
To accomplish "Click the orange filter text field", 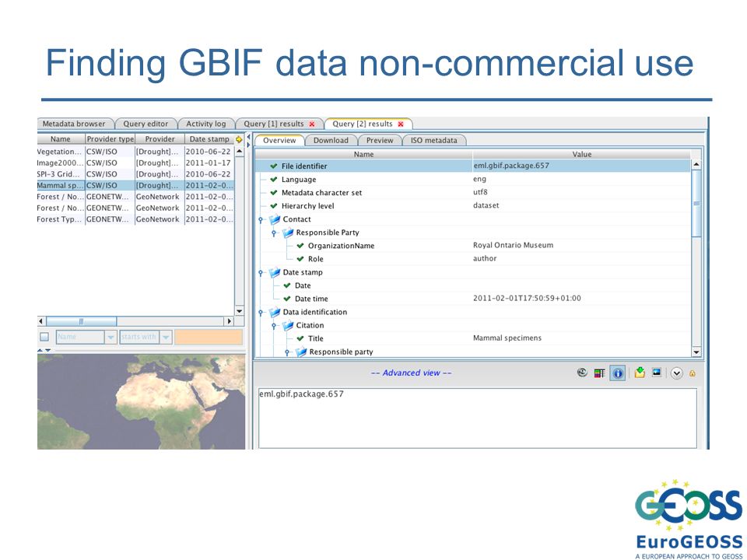I will pos(209,337).
